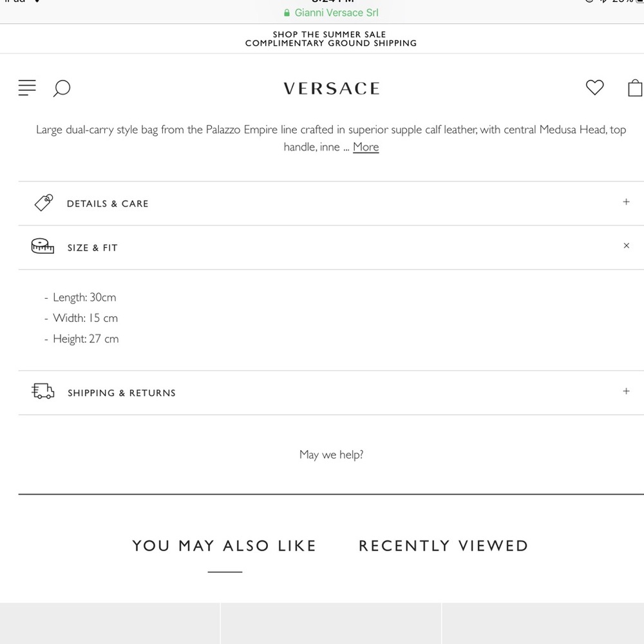
Task: Click the measuring tape Size & Fit icon
Action: (x=43, y=246)
